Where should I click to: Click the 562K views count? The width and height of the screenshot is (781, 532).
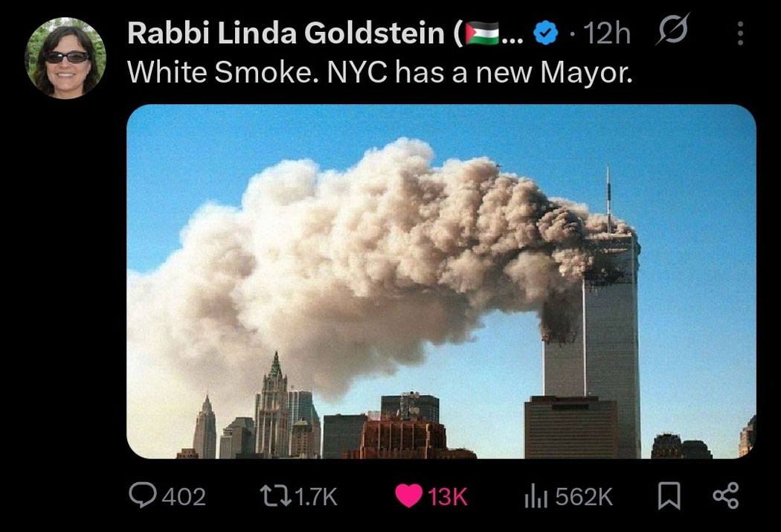pyautogui.click(x=584, y=496)
